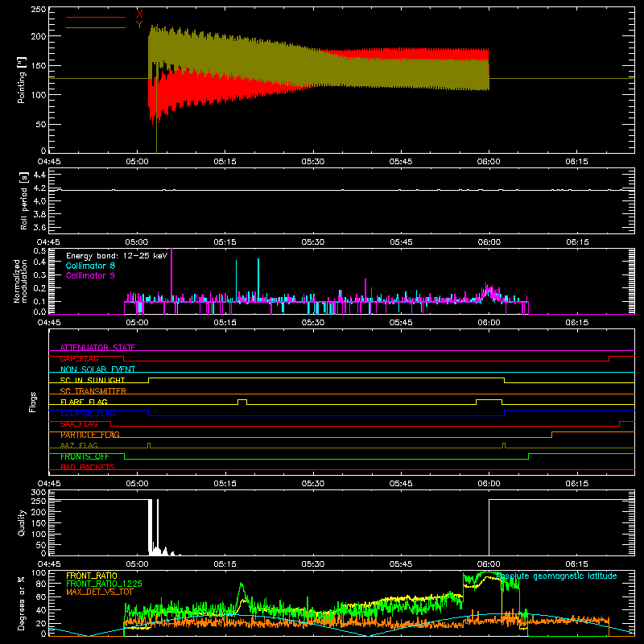This screenshot has height=644, width=644.
Task: Click the red X legend line sample
Action: (96, 17)
